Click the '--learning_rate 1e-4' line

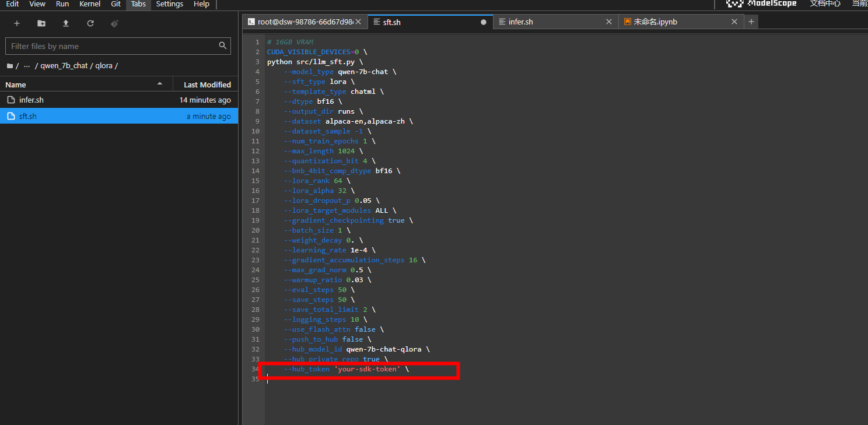330,250
